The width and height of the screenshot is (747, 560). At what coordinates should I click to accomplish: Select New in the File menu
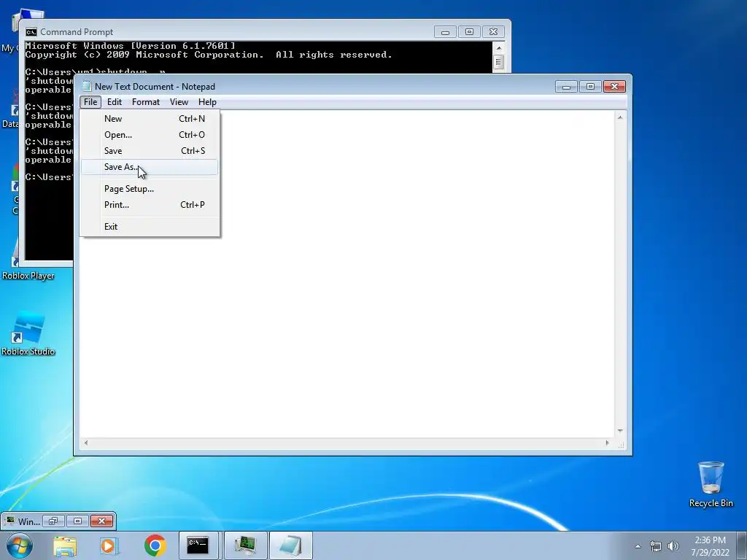tap(149, 119)
